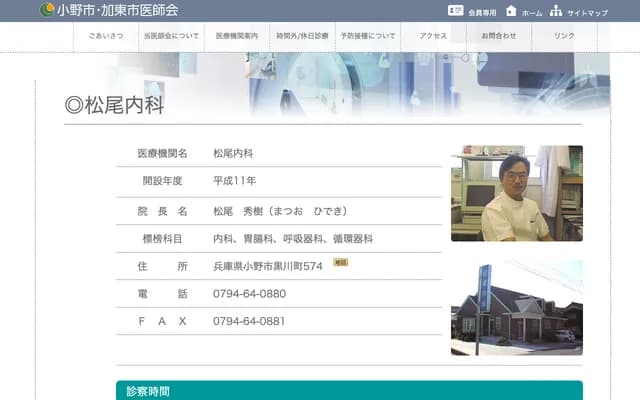Select the 医療機関案内 navigation item
The image size is (640, 400).
(237, 36)
